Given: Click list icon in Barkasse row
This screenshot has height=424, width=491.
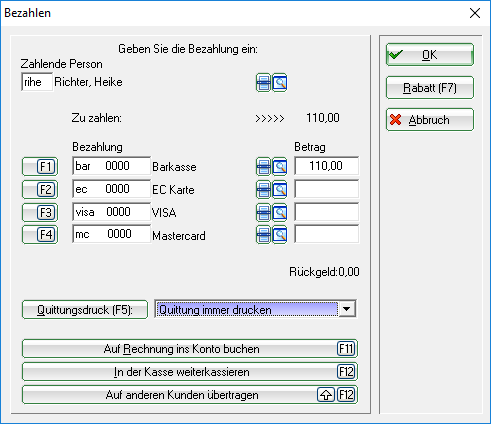Looking at the screenshot, I should point(263,166).
